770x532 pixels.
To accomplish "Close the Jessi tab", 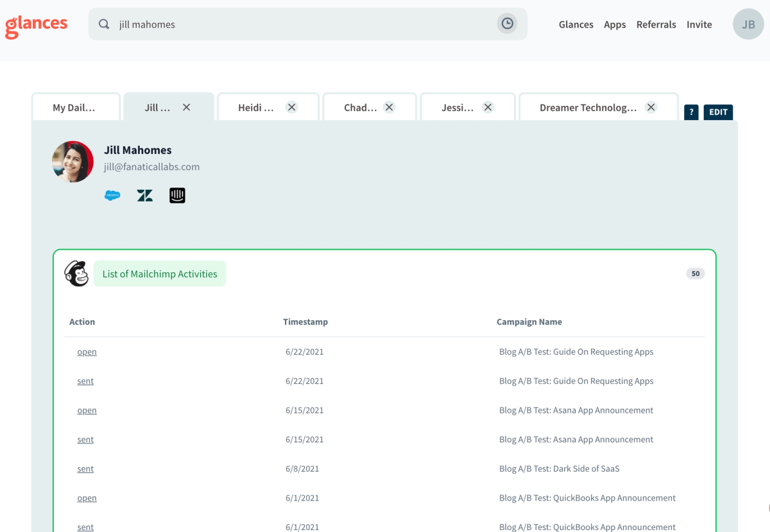I will (x=488, y=107).
